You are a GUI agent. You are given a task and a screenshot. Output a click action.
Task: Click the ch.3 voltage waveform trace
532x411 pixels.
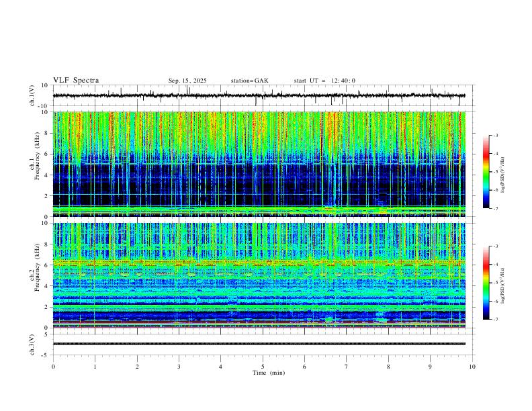[259, 344]
